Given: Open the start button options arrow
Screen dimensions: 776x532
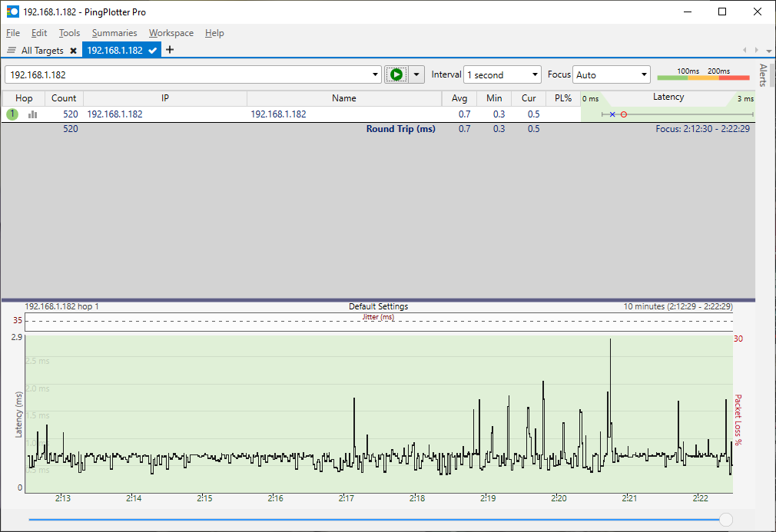Looking at the screenshot, I should coord(417,74).
